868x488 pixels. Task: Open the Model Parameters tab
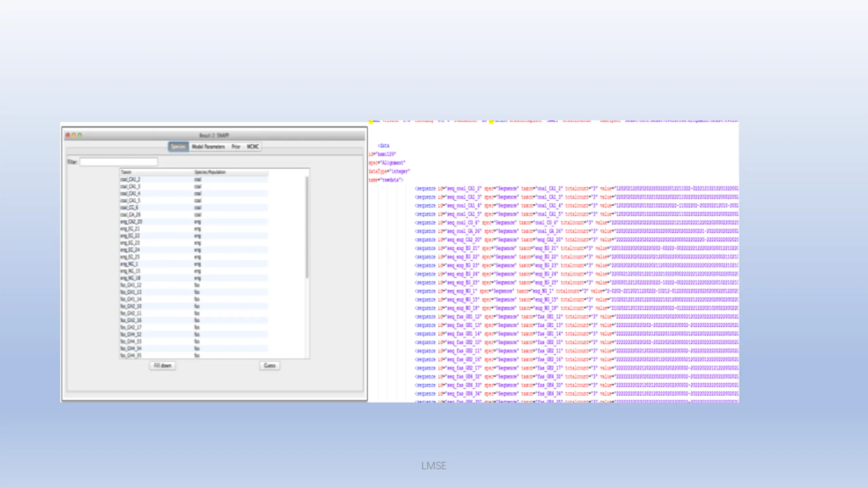coord(208,146)
